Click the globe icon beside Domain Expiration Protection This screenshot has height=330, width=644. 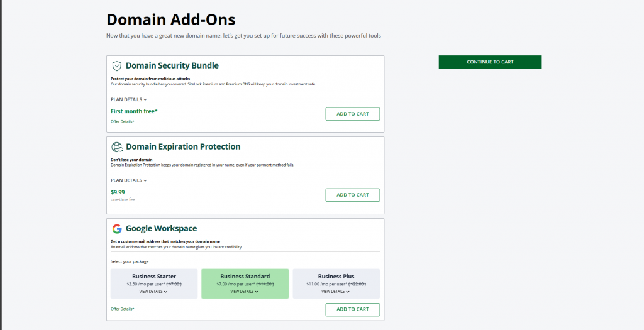pos(116,146)
